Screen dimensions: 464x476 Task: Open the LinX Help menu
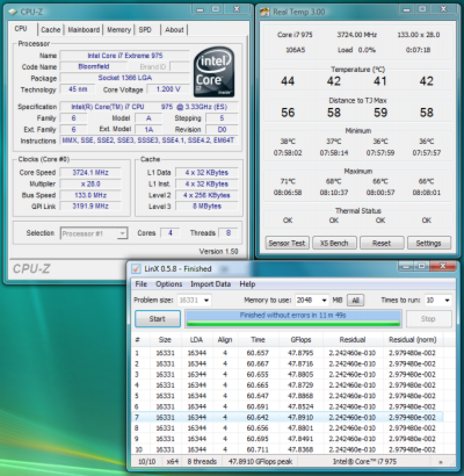point(248,284)
